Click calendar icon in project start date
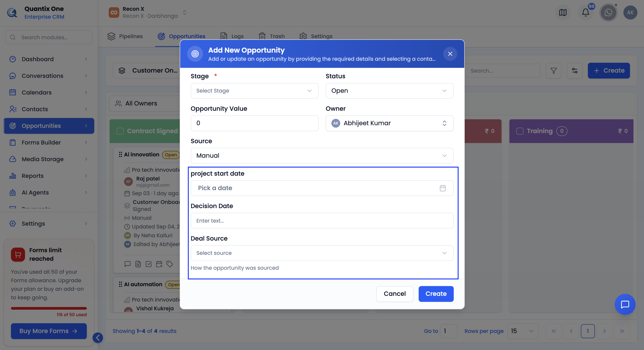The height and width of the screenshot is (350, 644). click(443, 188)
